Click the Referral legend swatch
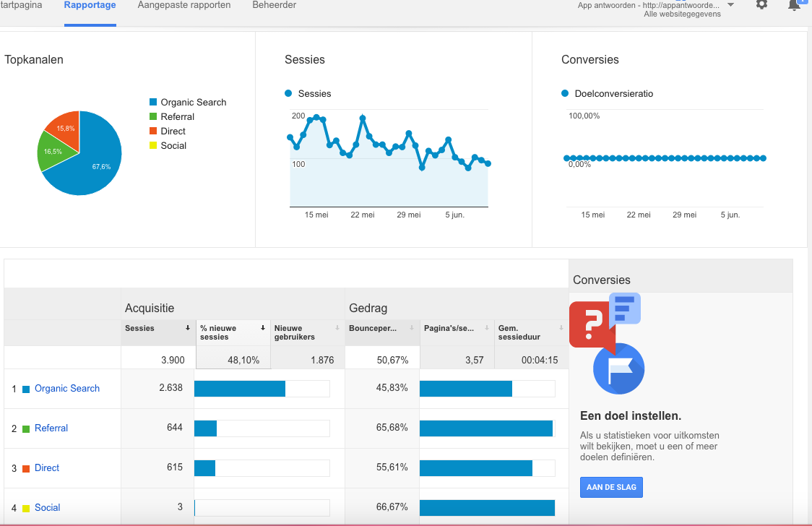 coord(153,116)
